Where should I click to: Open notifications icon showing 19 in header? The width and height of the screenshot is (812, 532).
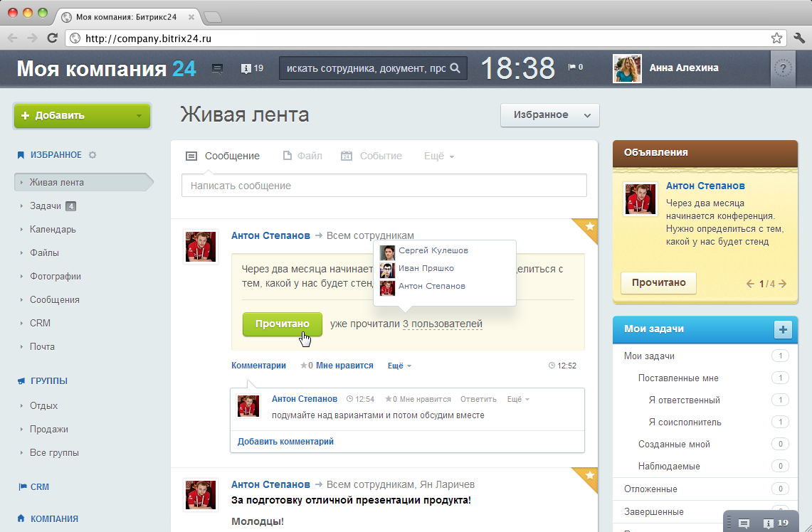[x=252, y=68]
